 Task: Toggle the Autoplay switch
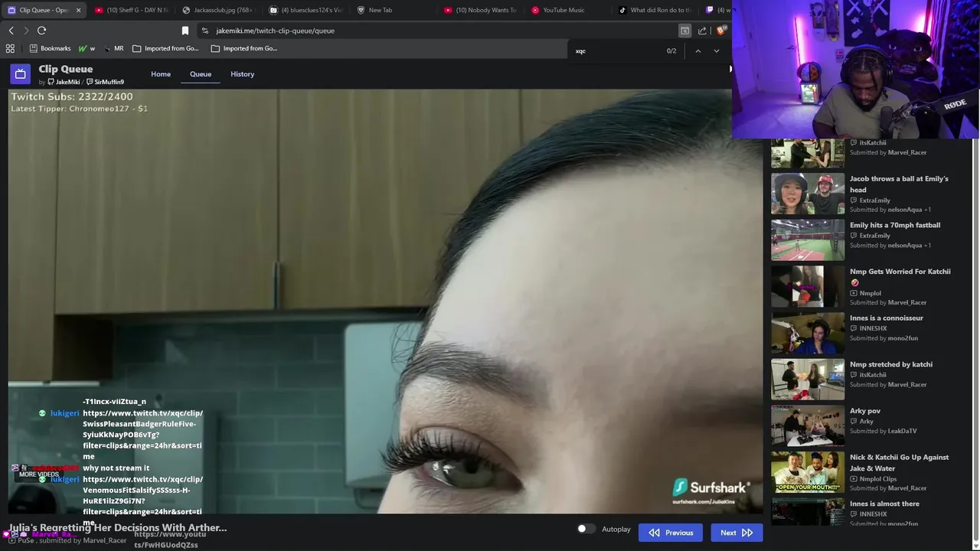[x=586, y=529]
